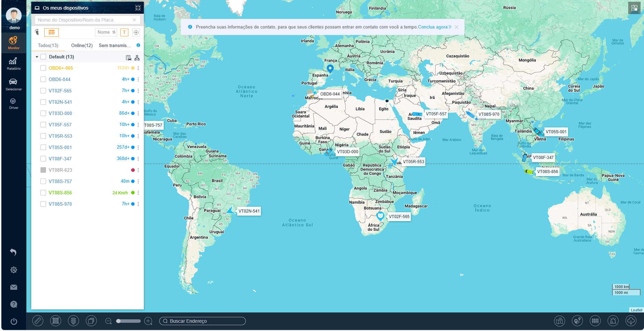Open more options for VT02F-565
Viewport: 644px width, 331px height.
click(138, 91)
